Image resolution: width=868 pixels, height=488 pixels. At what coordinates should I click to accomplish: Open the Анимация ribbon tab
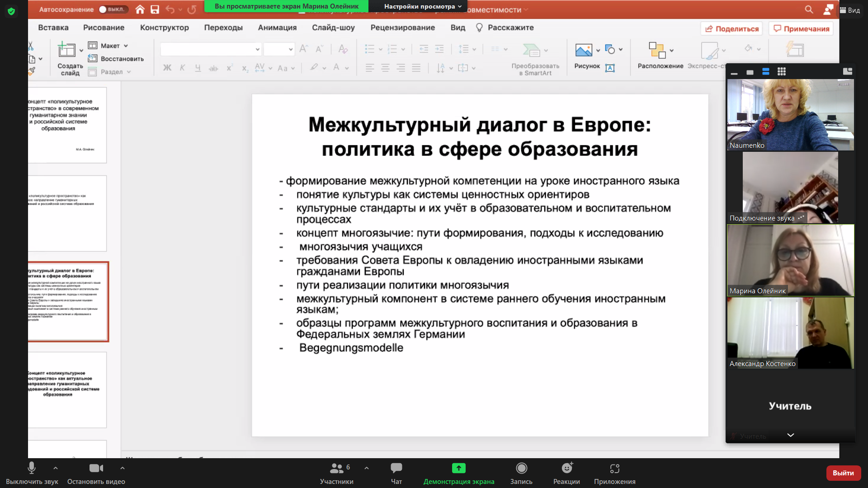click(x=277, y=28)
